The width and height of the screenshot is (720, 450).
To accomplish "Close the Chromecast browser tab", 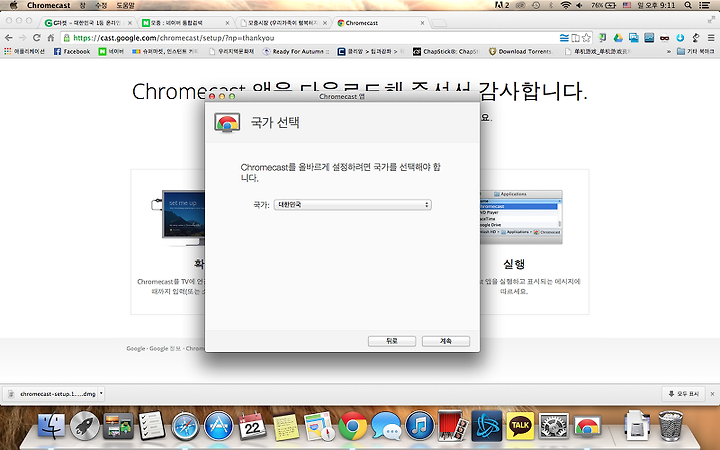I will pyautogui.click(x=422, y=23).
